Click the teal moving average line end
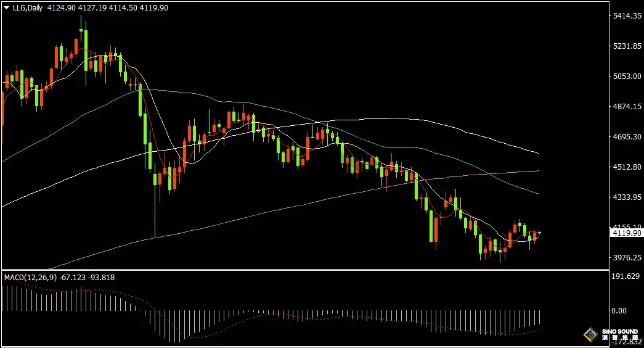 click(537, 193)
